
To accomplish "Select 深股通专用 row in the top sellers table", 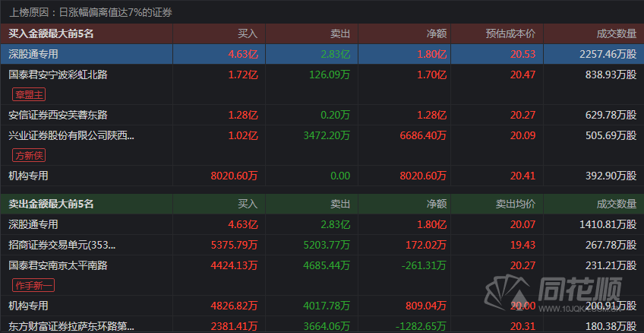I will point(322,224).
